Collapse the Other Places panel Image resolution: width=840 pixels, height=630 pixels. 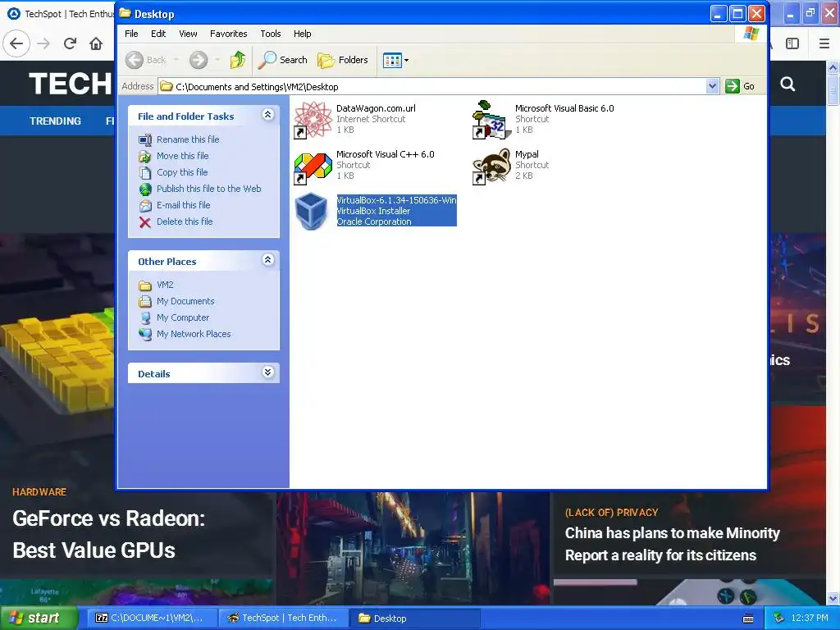coord(268,260)
